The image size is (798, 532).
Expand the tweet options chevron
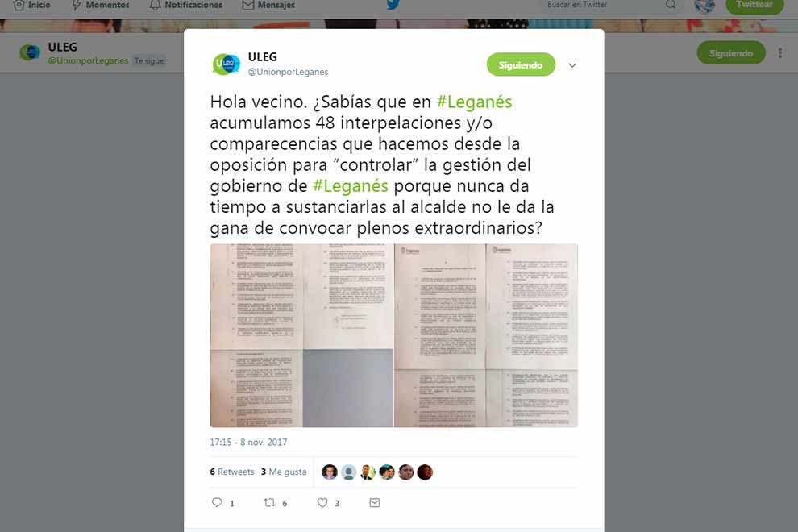click(x=572, y=65)
